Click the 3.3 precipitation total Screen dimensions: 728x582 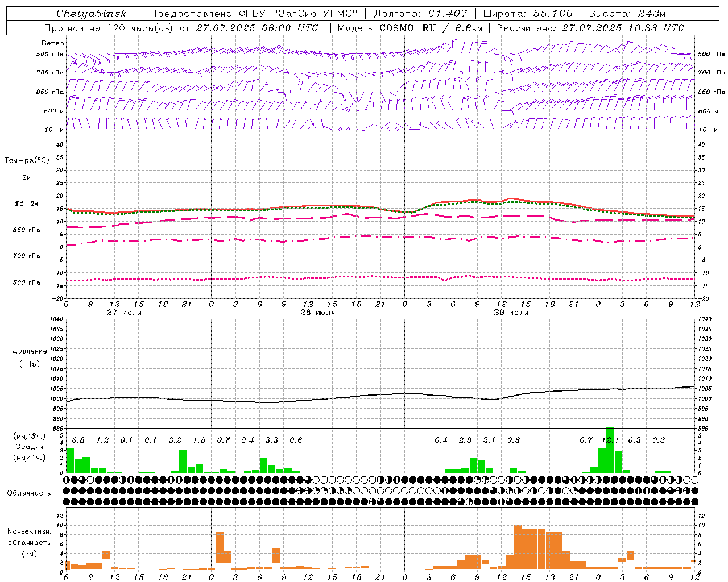click(x=272, y=440)
